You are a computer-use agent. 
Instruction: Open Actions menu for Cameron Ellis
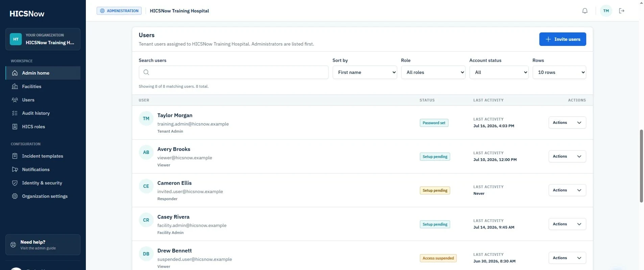567,190
